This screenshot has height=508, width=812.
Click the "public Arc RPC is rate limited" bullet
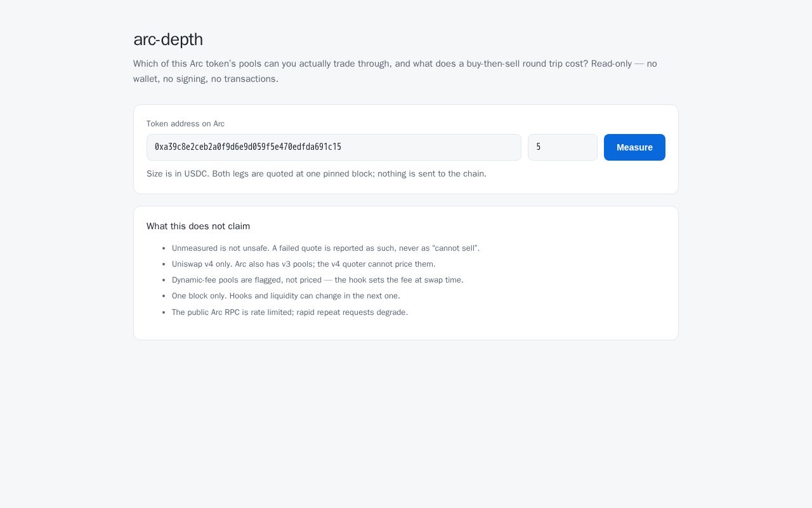pyautogui.click(x=290, y=312)
